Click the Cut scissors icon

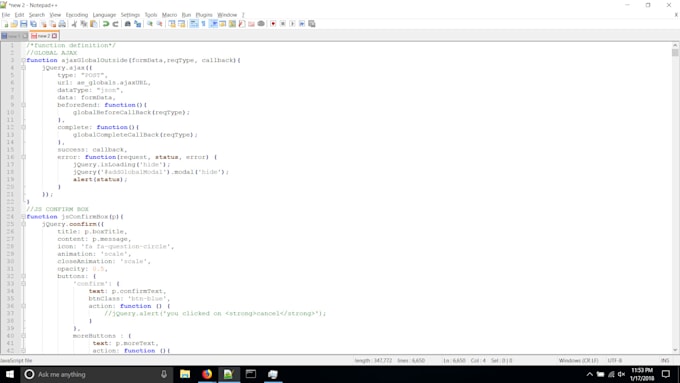pyautogui.click(x=74, y=24)
